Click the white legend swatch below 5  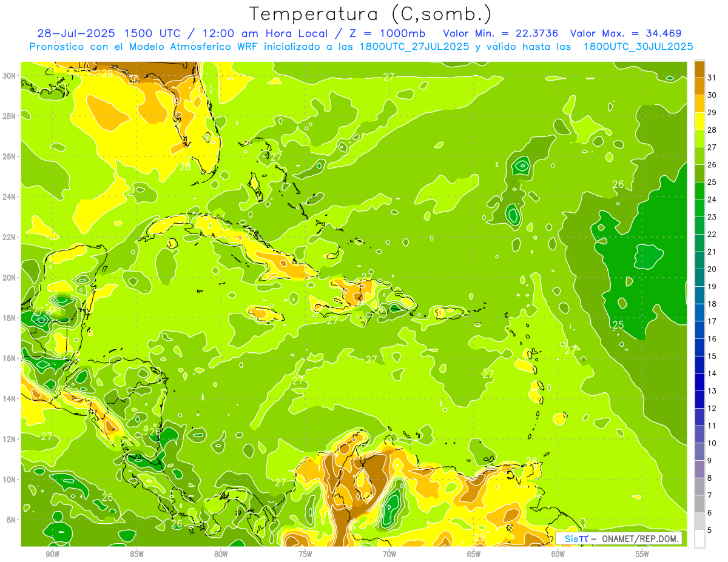(x=699, y=538)
